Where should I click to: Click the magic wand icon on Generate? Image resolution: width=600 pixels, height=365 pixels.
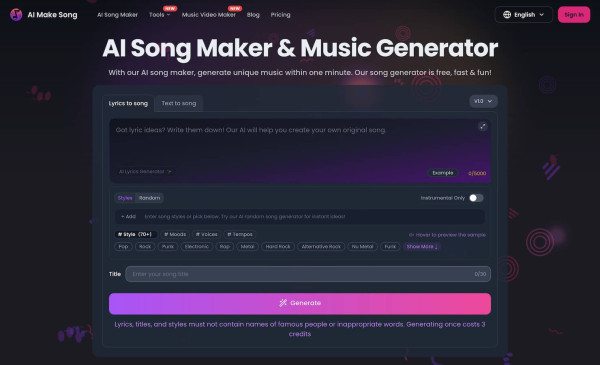[x=283, y=303]
